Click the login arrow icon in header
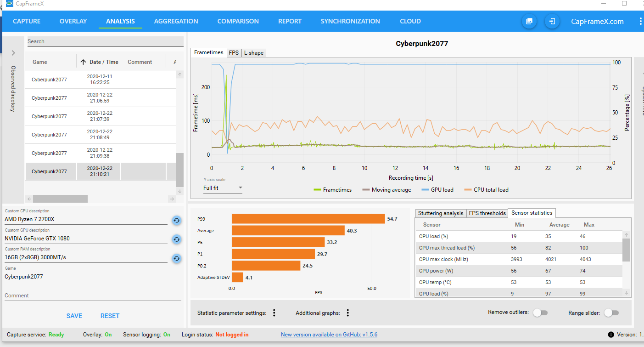644x347 pixels. [x=552, y=21]
